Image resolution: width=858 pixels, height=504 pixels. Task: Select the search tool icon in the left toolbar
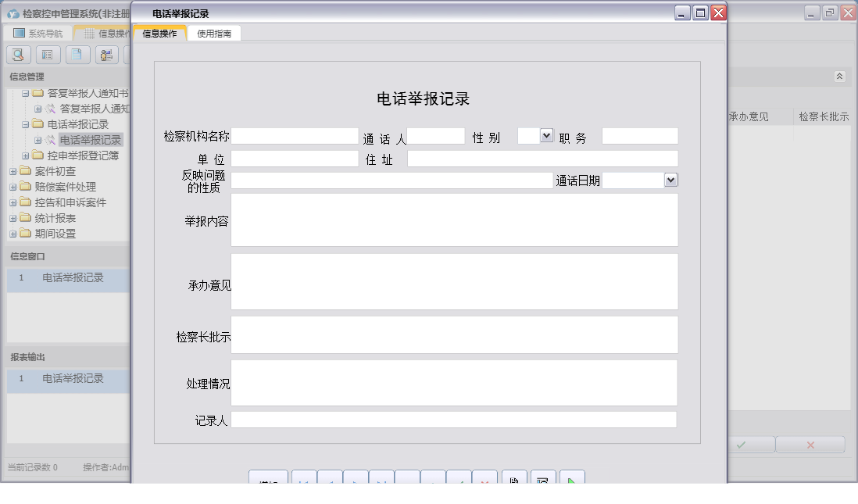point(17,55)
